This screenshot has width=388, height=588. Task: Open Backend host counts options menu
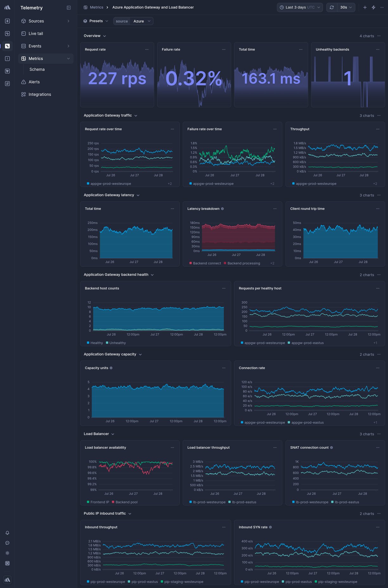tap(224, 288)
